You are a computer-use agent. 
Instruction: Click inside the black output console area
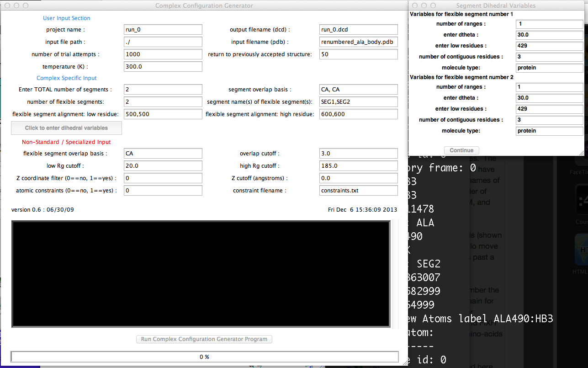point(201,274)
